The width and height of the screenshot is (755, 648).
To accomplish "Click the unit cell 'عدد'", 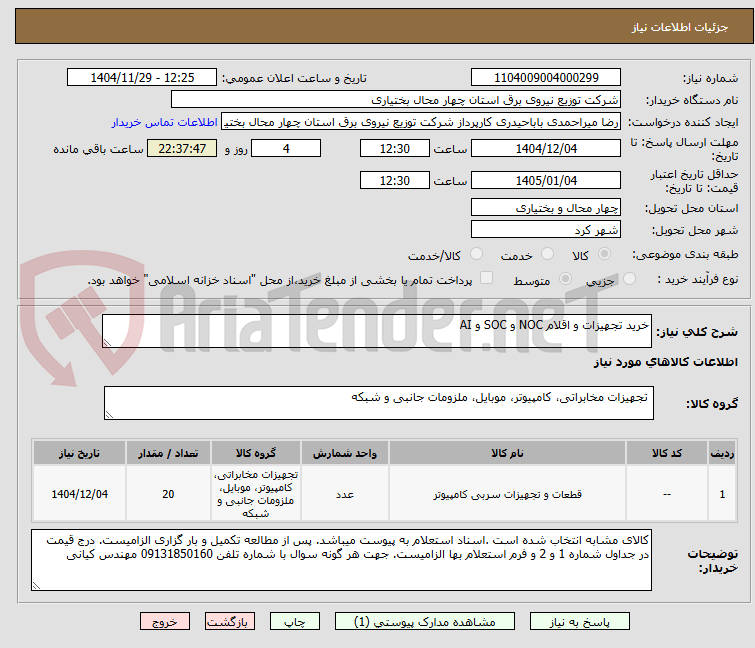I will tap(345, 494).
